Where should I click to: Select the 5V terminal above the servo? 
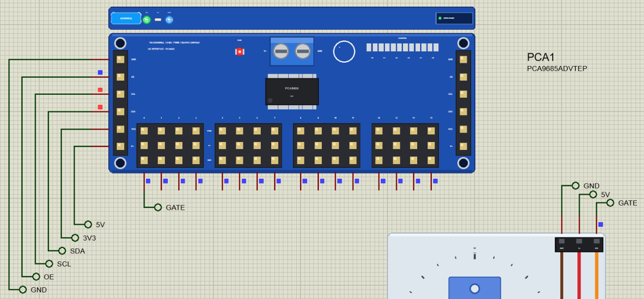pyautogui.click(x=592, y=194)
